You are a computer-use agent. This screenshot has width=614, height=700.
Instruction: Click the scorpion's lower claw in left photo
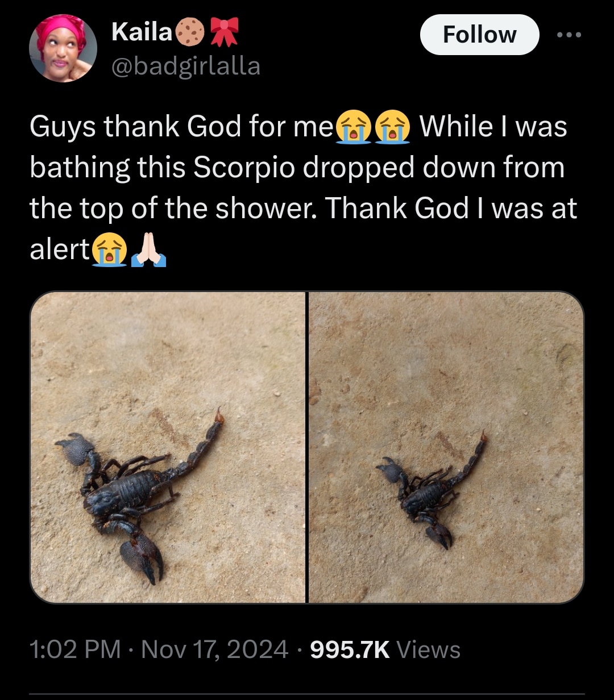tap(143, 556)
